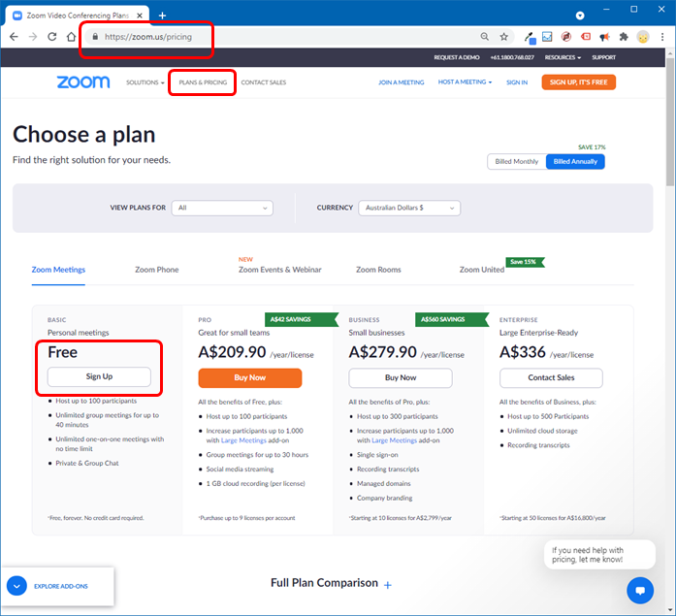Viewport: 676px width, 616px height.
Task: Open the Currency dropdown Australian Dollars
Action: [409, 208]
